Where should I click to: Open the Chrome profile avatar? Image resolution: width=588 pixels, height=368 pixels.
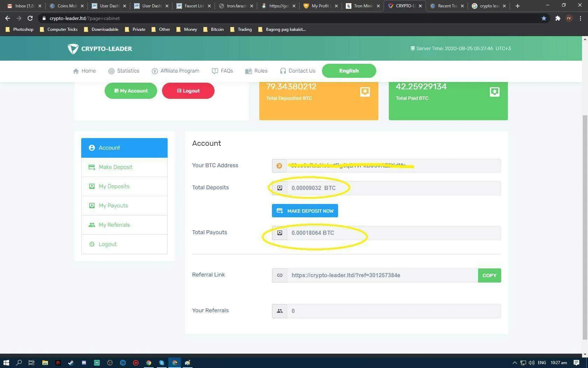click(569, 18)
